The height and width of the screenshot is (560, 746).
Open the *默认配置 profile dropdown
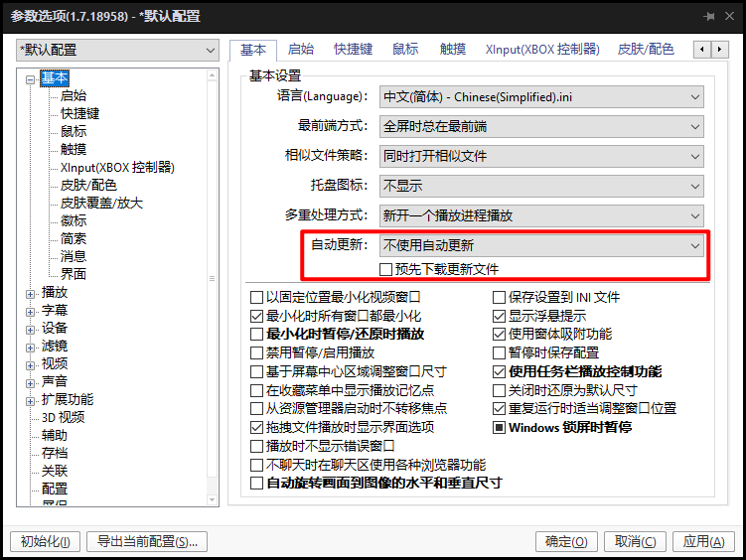(117, 50)
